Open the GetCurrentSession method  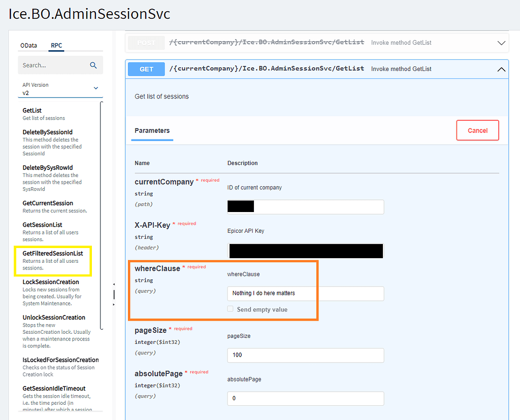point(55,206)
